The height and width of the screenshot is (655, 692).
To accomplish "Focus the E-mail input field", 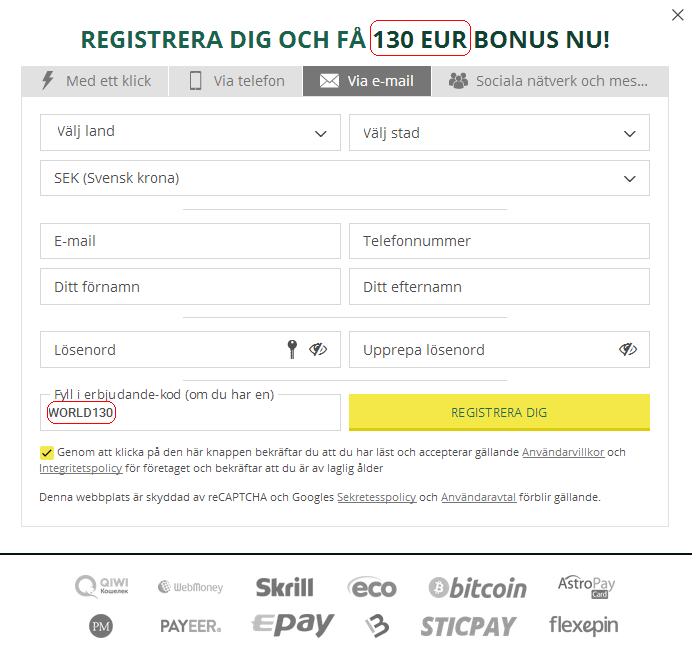I will [190, 241].
